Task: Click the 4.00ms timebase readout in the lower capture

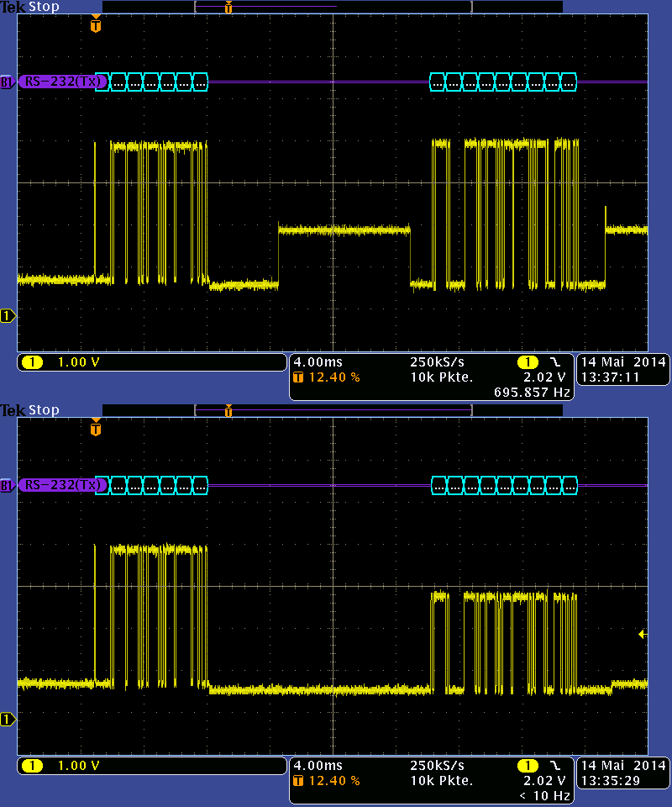Action: point(318,766)
